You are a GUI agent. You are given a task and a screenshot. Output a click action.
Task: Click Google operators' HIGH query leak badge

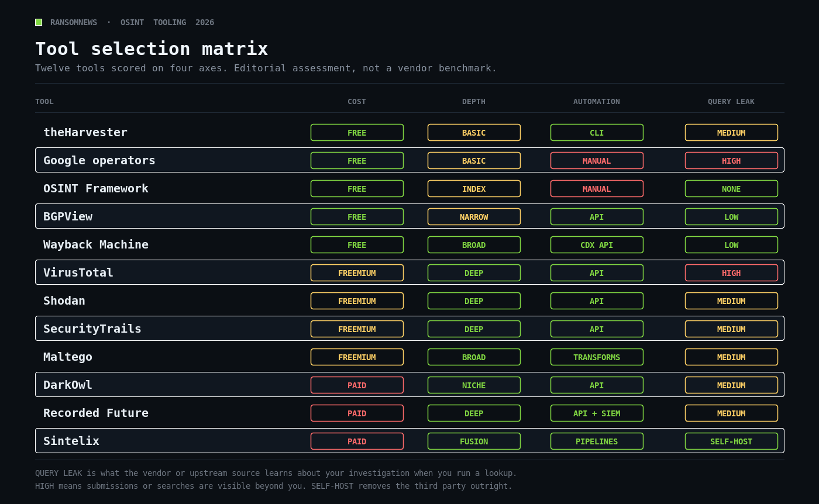[731, 161]
